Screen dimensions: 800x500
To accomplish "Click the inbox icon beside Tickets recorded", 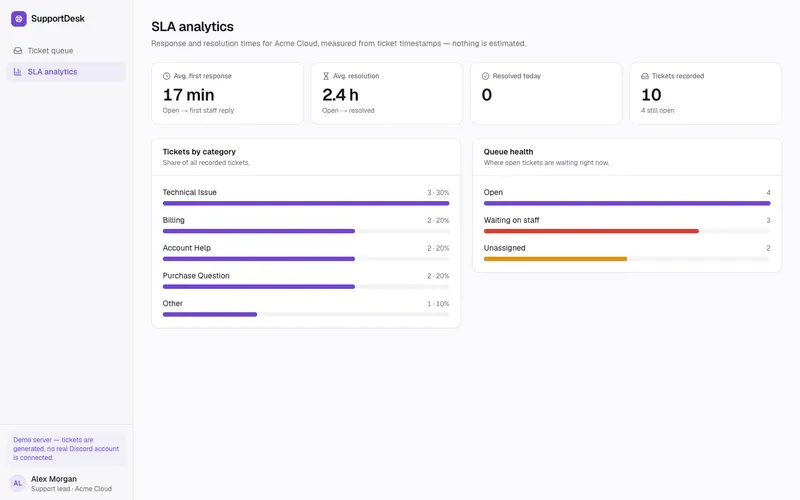I will pyautogui.click(x=645, y=76).
